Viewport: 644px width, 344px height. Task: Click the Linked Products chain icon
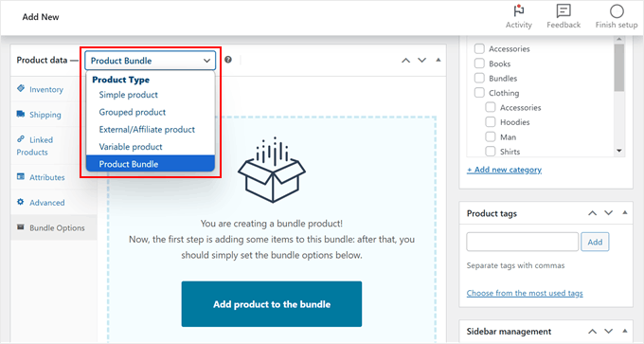tap(21, 139)
